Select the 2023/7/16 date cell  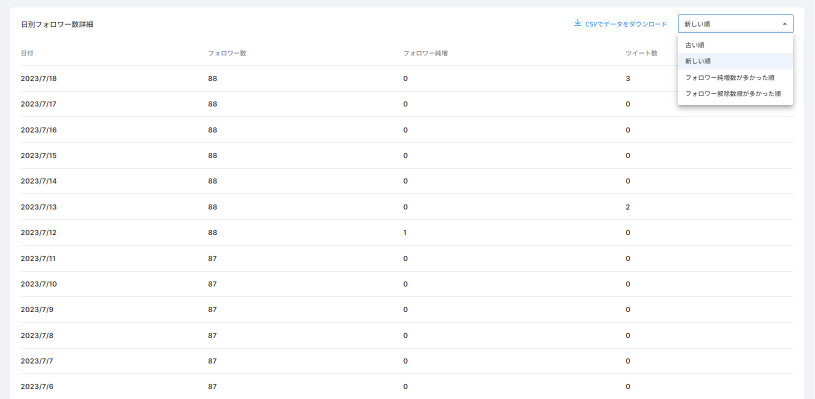38,130
